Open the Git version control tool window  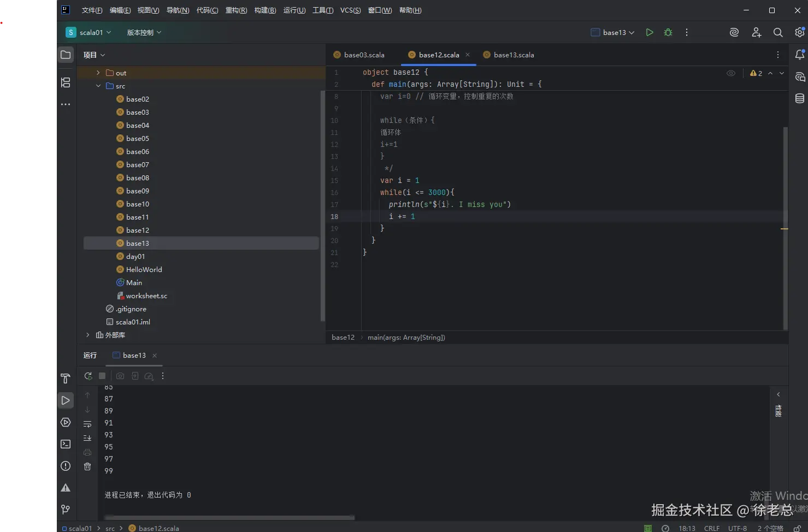coord(66,509)
